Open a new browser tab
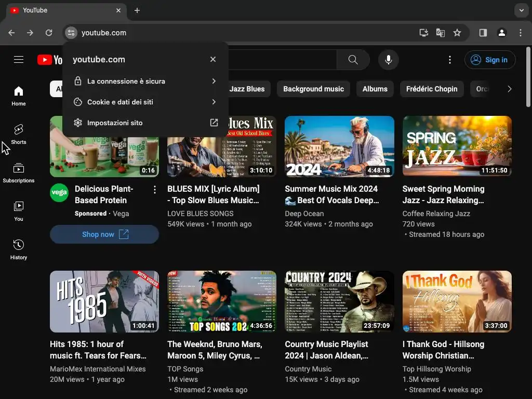532x399 pixels. [x=137, y=10]
